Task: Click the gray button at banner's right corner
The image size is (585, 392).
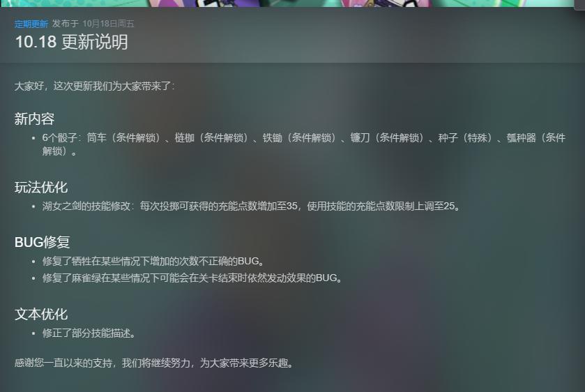Action: point(579,4)
